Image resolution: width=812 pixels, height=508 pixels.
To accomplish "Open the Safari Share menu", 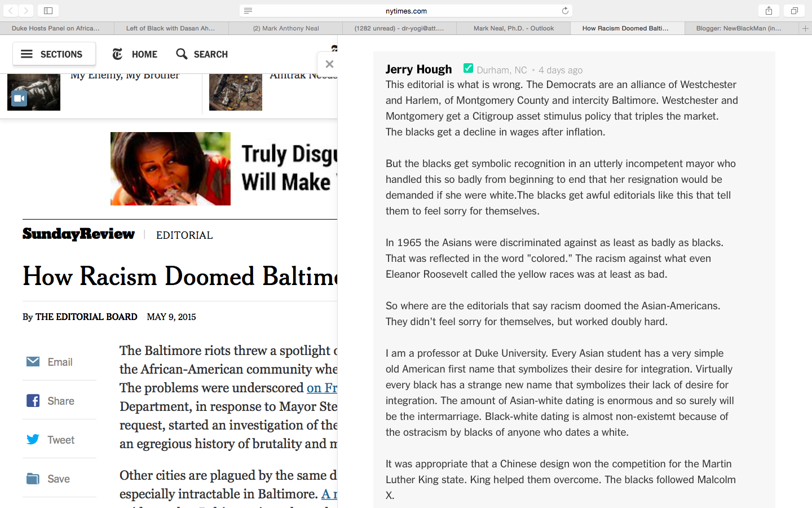I will pyautogui.click(x=769, y=11).
